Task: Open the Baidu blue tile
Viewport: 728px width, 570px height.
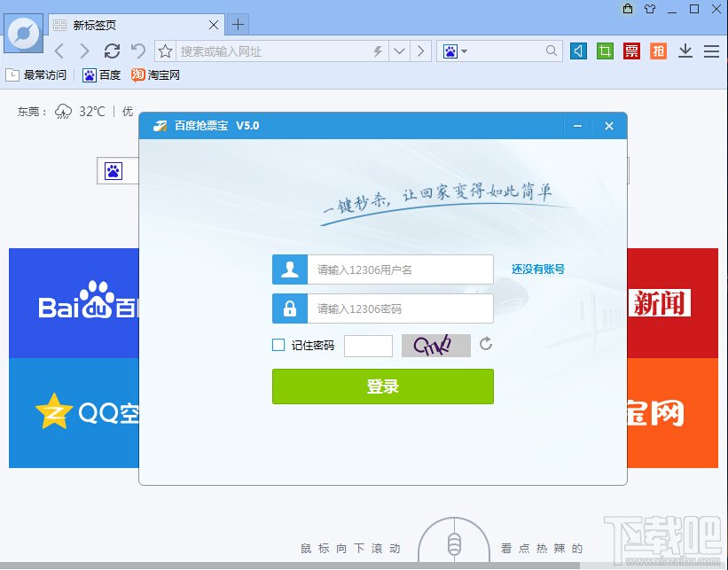Action: point(74,303)
